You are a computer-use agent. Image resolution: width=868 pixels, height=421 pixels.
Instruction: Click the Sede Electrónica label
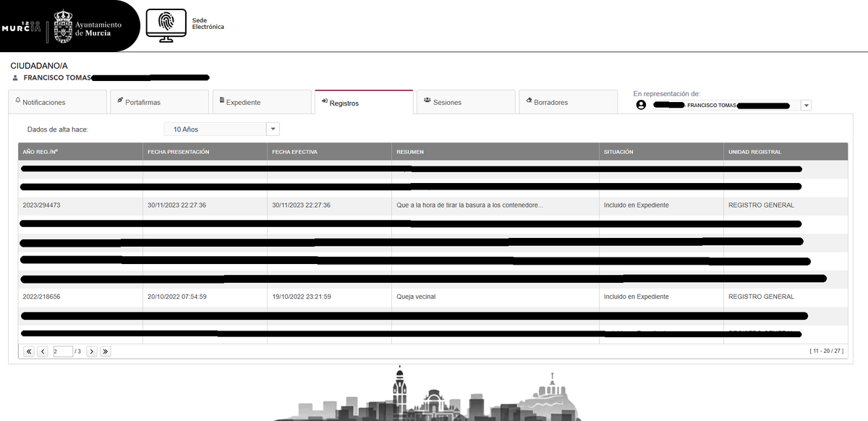(208, 24)
